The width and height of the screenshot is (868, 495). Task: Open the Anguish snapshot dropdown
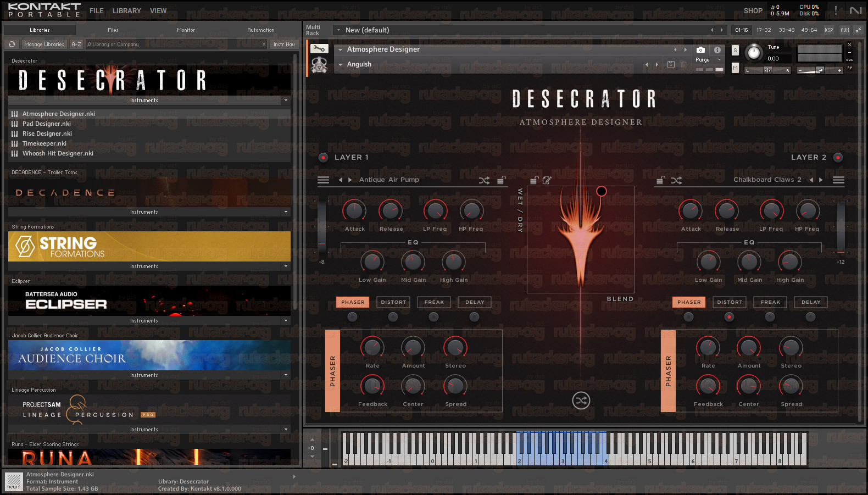pyautogui.click(x=340, y=64)
